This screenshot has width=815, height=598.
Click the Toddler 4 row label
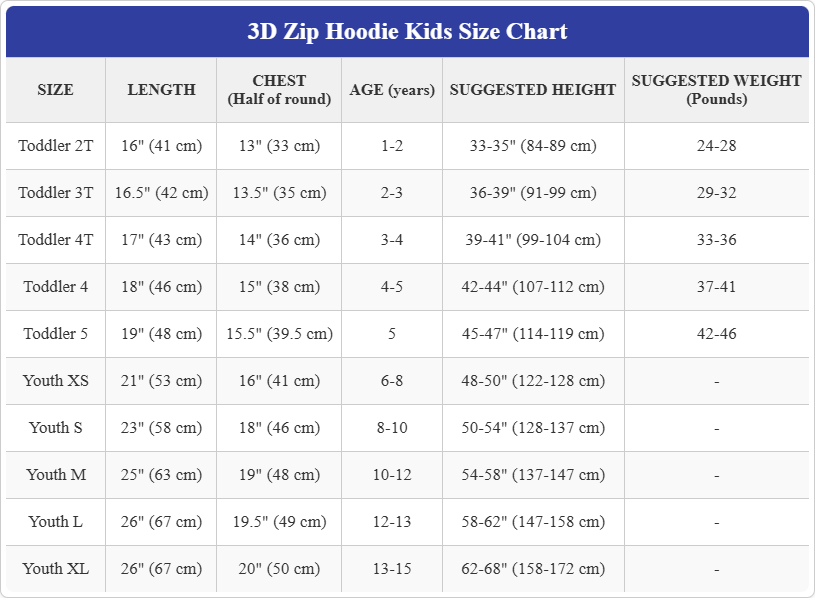pos(55,287)
